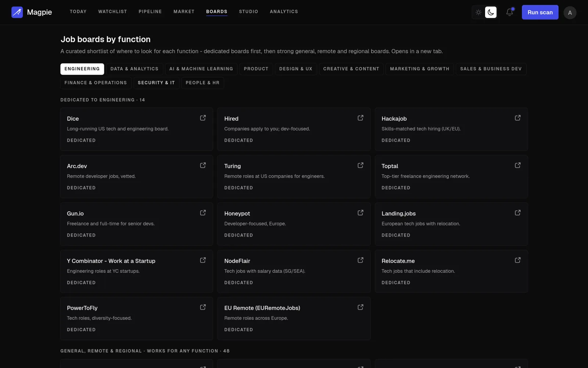This screenshot has width=588, height=368.
Task: Open the Toptal board title
Action: click(x=390, y=166)
